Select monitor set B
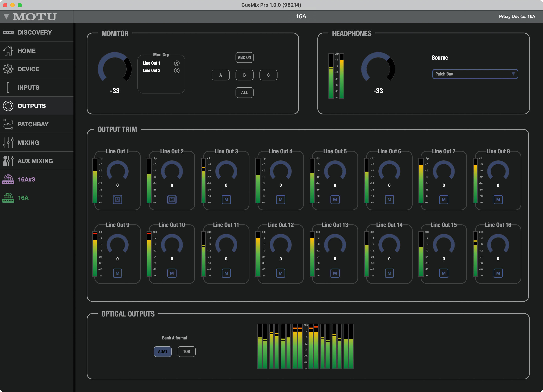The image size is (543, 392). 244,75
